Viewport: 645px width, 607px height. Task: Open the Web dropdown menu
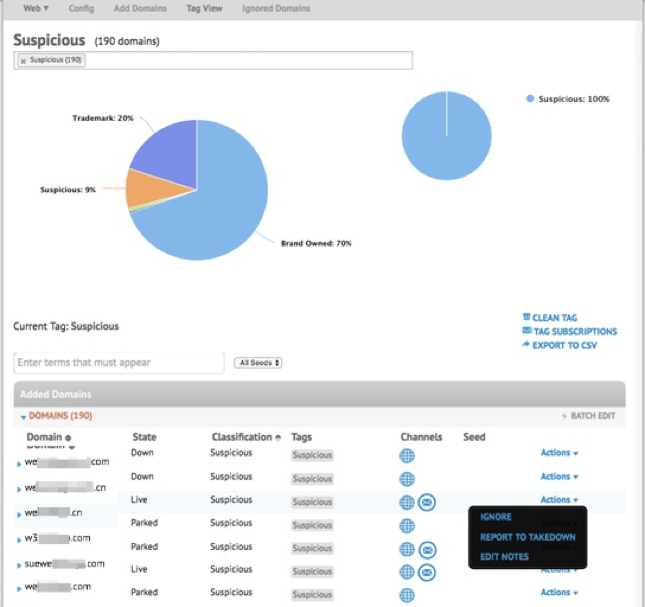coord(36,8)
